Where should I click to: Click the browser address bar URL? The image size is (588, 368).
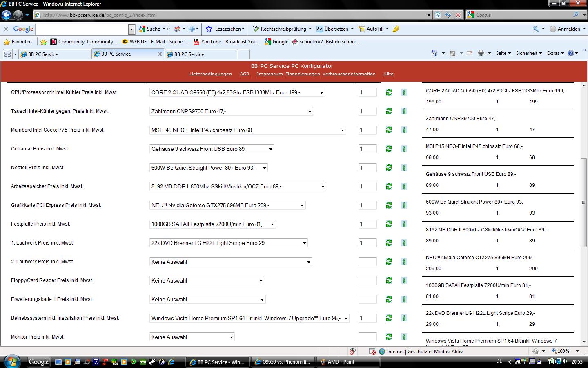100,15
